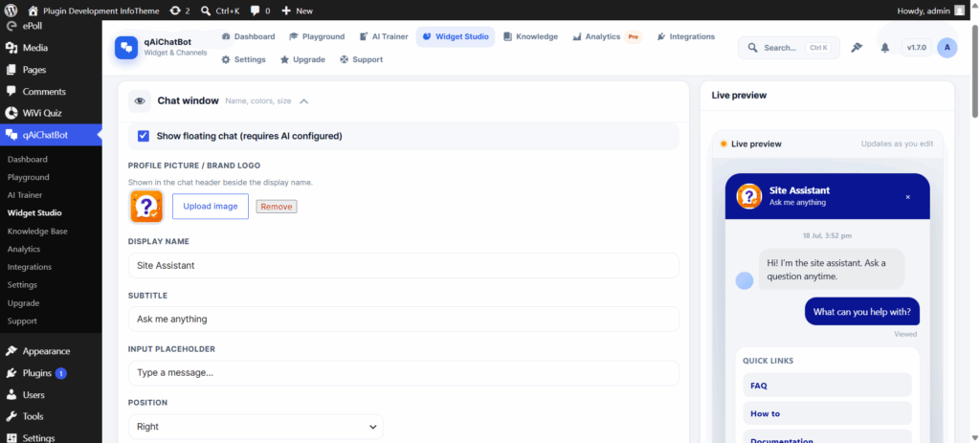Open Support in the sidebar submenu
This screenshot has width=980, height=443.
[22, 321]
